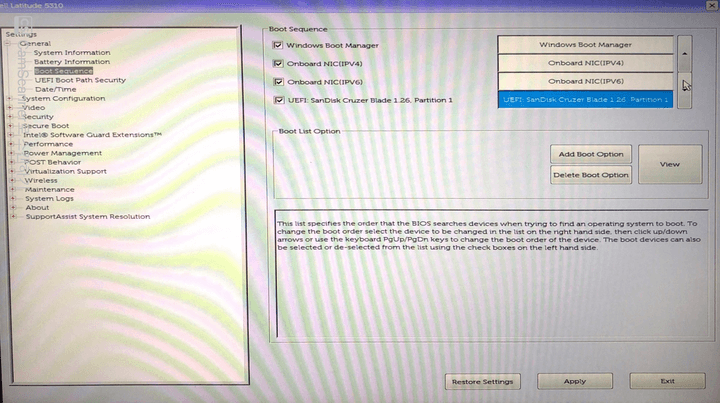720x403 pixels.
Task: Move selected boot device down with arrow
Action: pyautogui.click(x=685, y=90)
